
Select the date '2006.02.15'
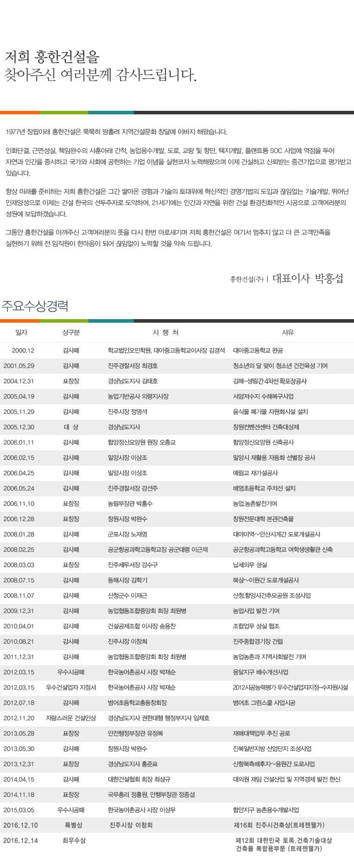pos(19,457)
